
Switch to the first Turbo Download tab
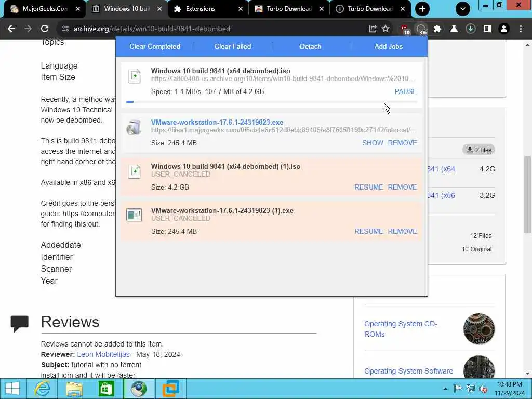pos(289,9)
